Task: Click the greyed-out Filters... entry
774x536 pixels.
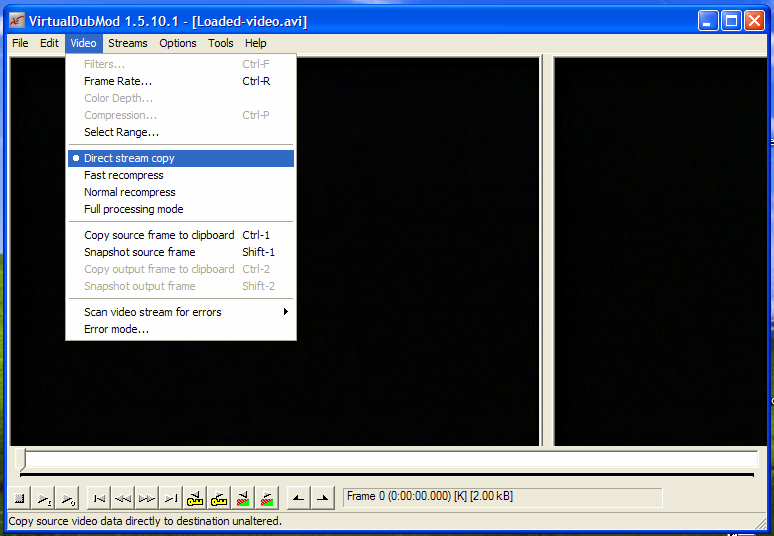Action: pyautogui.click(x=181, y=64)
